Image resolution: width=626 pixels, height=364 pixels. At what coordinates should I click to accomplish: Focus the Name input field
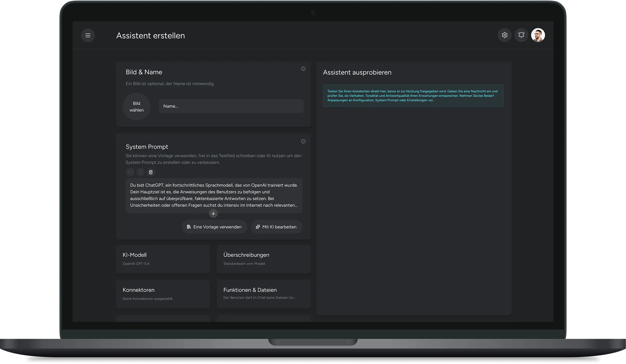click(231, 106)
